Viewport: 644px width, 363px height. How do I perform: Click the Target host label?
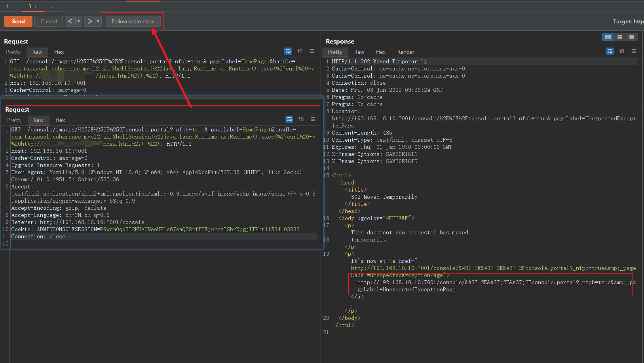coord(628,21)
